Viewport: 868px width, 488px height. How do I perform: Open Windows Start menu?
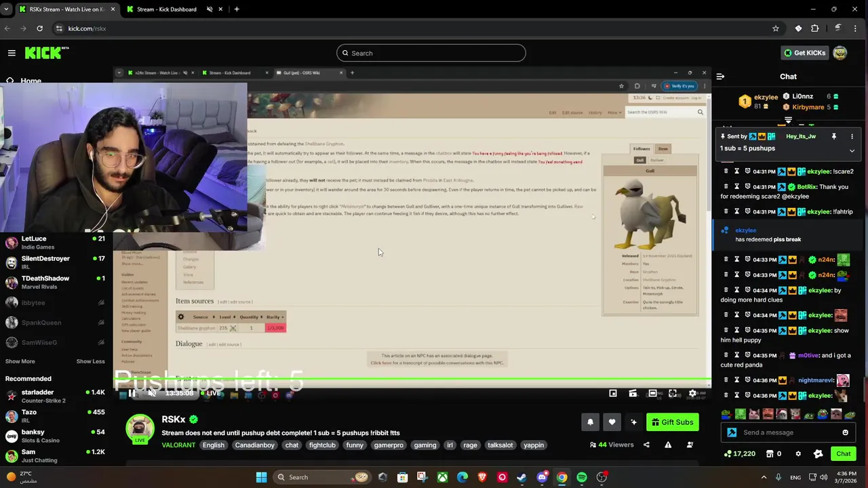[261, 477]
